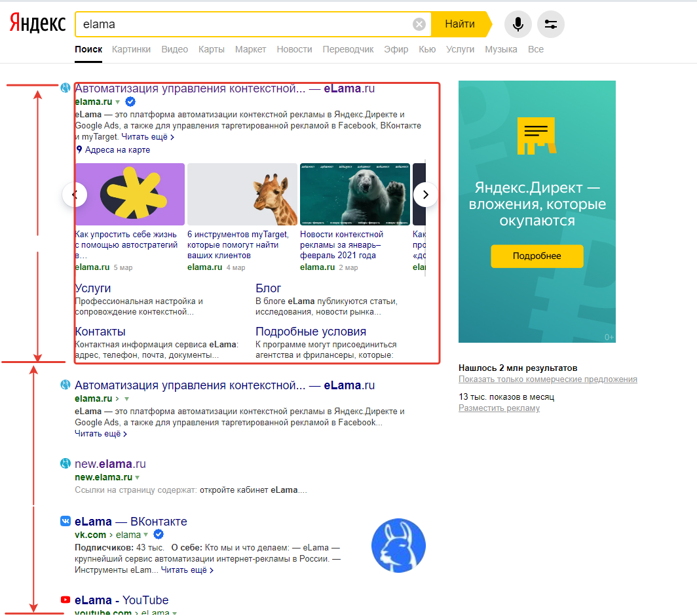The height and width of the screenshot is (616, 697).
Task: Open the Контакты sitelink
Action: (100, 332)
